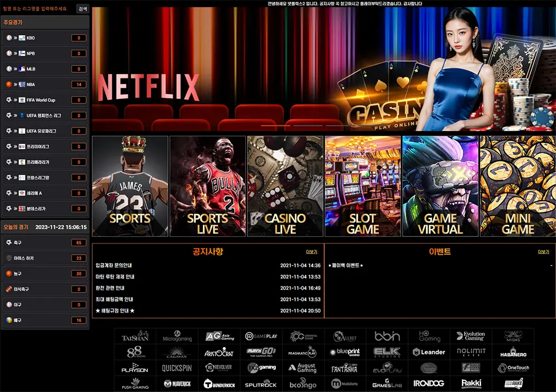Open the SPORTS category tile

pos(130,186)
